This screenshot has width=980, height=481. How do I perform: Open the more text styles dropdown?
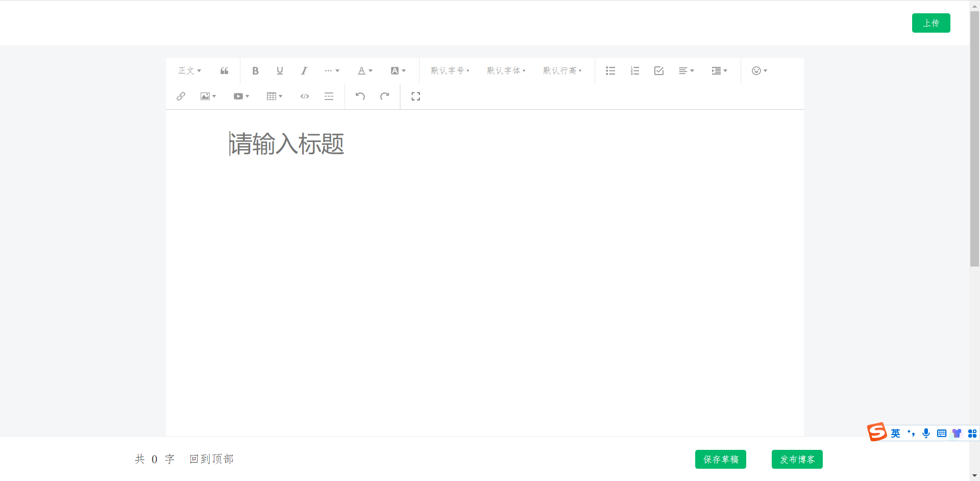pyautogui.click(x=332, y=70)
